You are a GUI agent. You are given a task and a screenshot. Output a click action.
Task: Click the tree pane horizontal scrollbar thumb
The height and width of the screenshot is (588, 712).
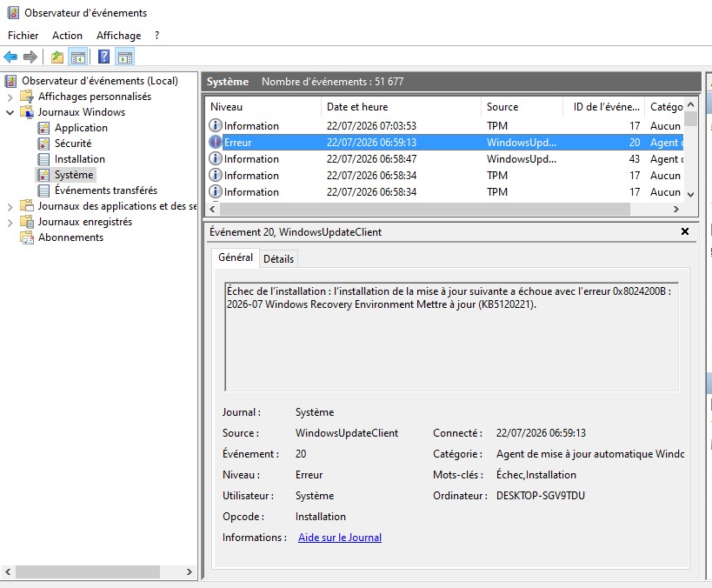click(88, 572)
